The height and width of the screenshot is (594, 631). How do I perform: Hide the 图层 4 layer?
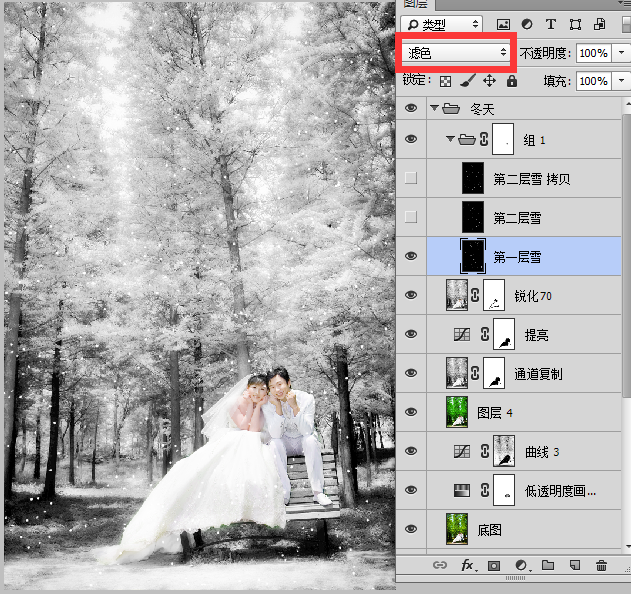tap(411, 412)
